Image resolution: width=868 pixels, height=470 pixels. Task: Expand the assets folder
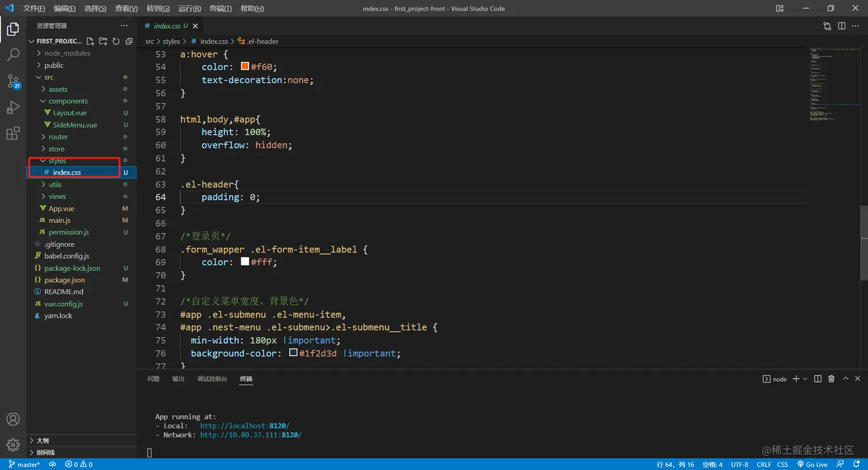pyautogui.click(x=58, y=90)
